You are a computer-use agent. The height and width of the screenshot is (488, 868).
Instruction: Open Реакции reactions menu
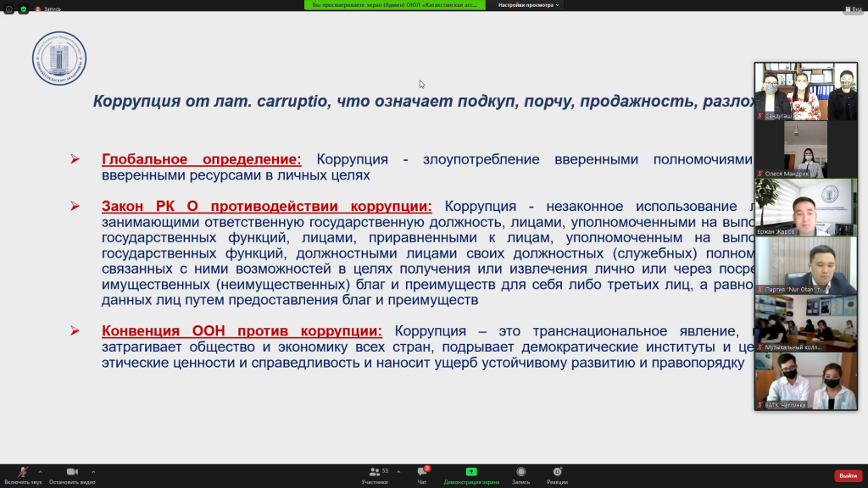(557, 474)
